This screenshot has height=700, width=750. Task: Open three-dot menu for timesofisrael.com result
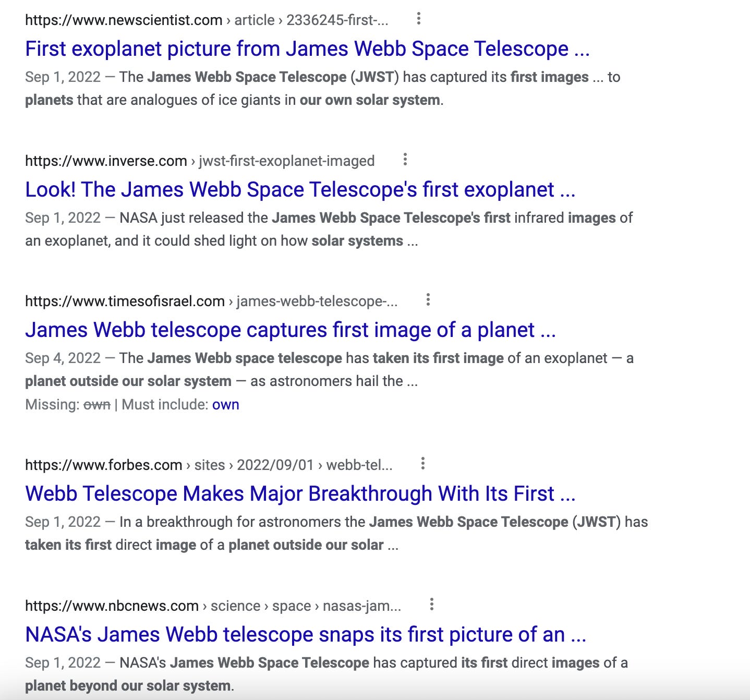428,300
